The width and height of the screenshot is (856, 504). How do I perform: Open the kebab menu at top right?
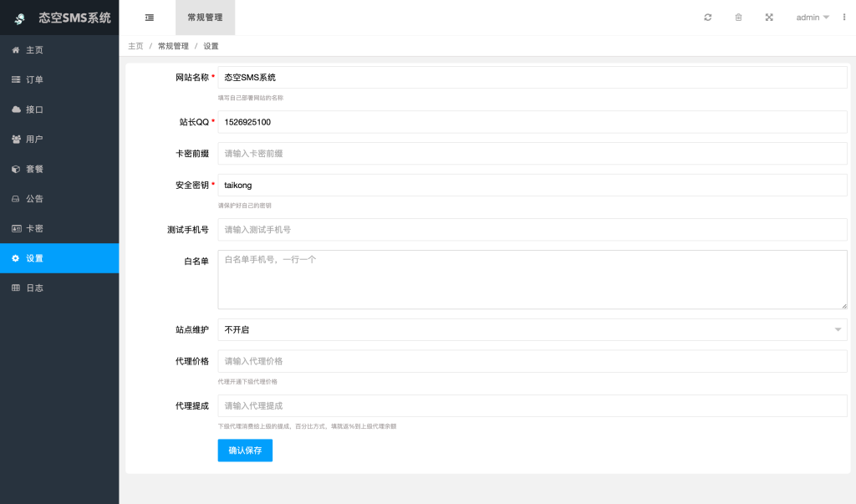pos(844,17)
